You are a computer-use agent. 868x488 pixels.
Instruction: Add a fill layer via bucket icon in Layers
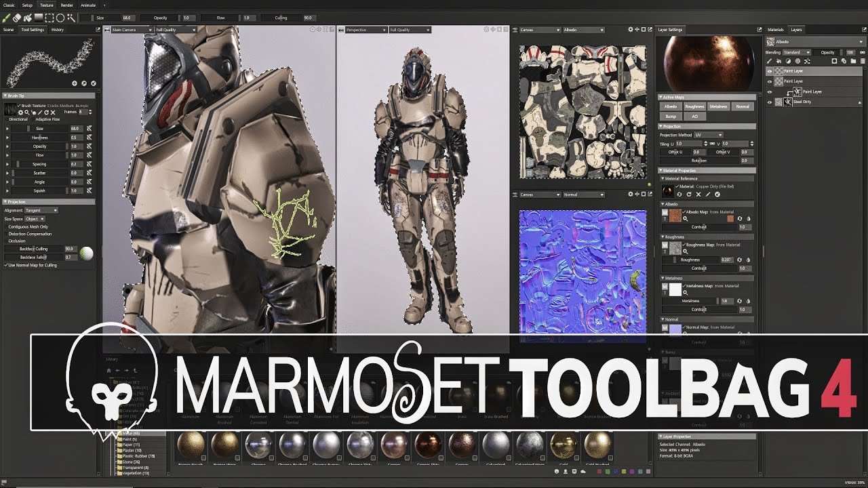pyautogui.click(x=780, y=61)
